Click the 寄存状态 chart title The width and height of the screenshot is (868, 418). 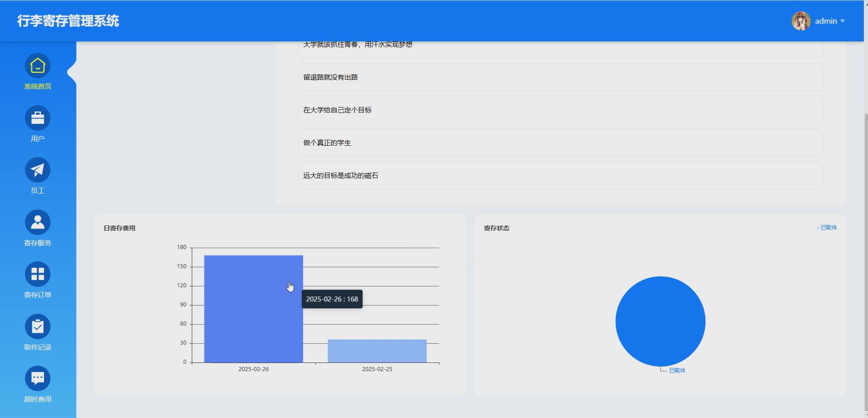tap(497, 228)
